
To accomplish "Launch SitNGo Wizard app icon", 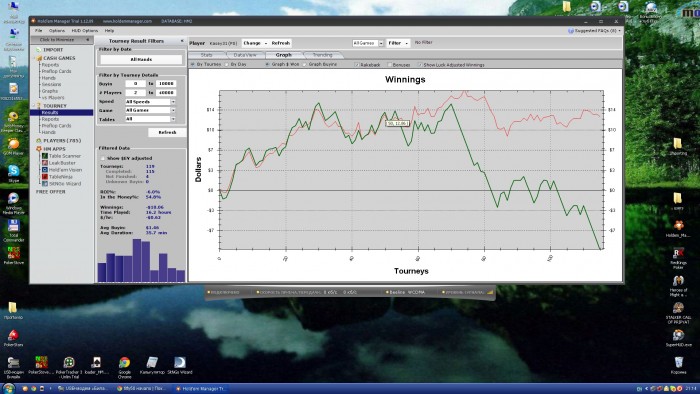I will 45,184.
